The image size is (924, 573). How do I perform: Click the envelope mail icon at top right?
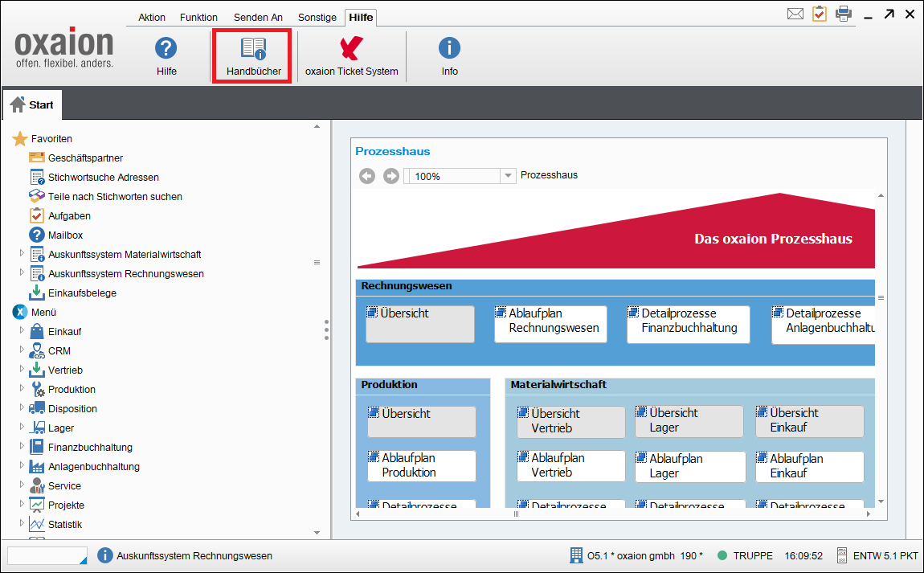[x=795, y=14]
